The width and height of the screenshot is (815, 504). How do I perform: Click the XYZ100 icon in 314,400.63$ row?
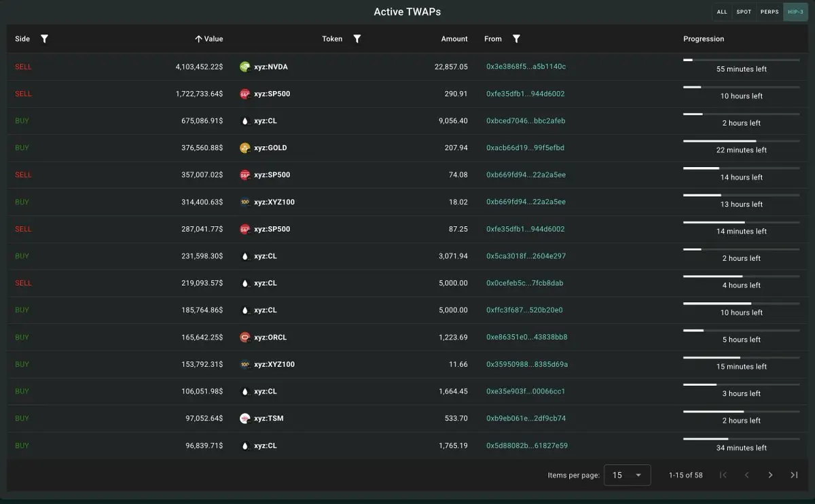245,202
